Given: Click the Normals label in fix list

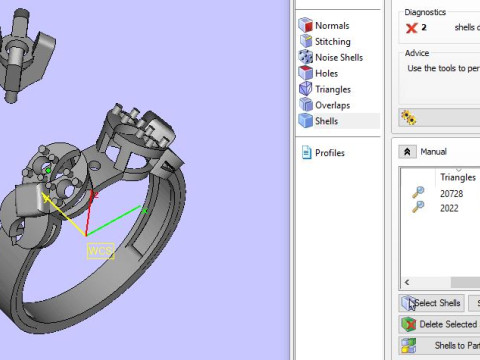Looking at the screenshot, I should click(332, 25).
